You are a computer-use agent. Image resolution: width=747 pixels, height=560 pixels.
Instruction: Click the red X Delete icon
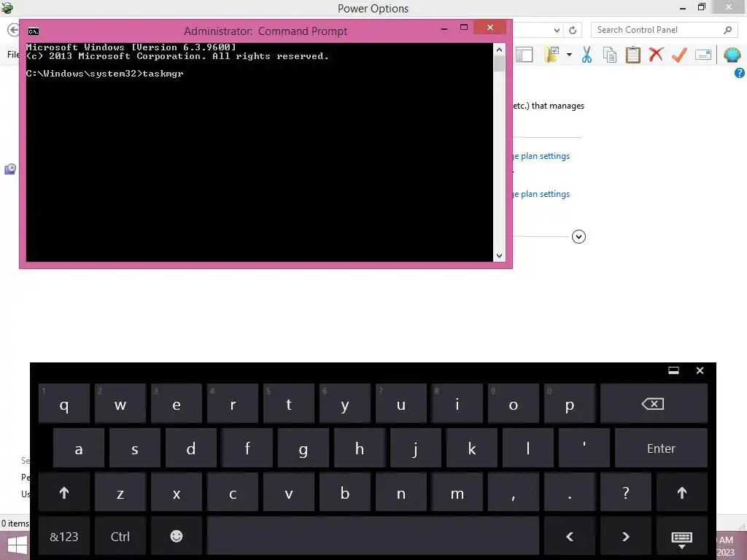[656, 54]
